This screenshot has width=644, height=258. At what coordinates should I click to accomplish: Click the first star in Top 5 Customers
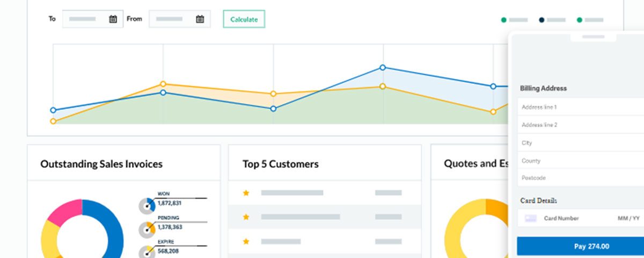(x=246, y=192)
